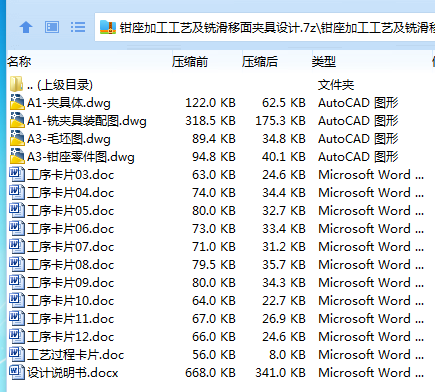Click the archive path address field
The image size is (435, 392).
(265, 27)
